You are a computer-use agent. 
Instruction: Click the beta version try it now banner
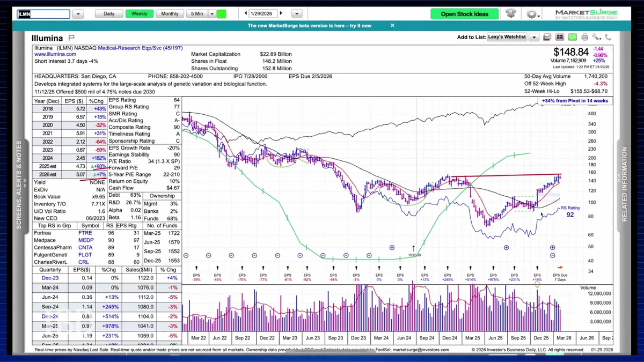[309, 25]
